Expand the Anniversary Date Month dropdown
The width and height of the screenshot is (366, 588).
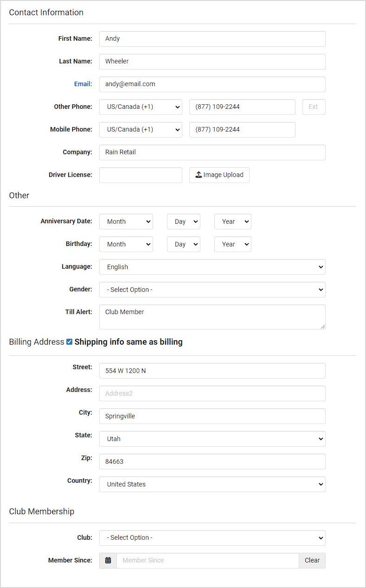[x=126, y=221]
